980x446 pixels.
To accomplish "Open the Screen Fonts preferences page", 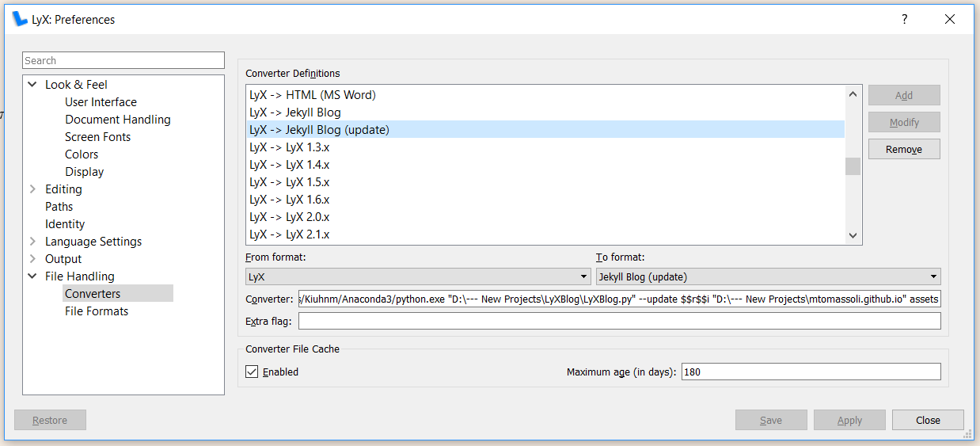I will (x=98, y=137).
